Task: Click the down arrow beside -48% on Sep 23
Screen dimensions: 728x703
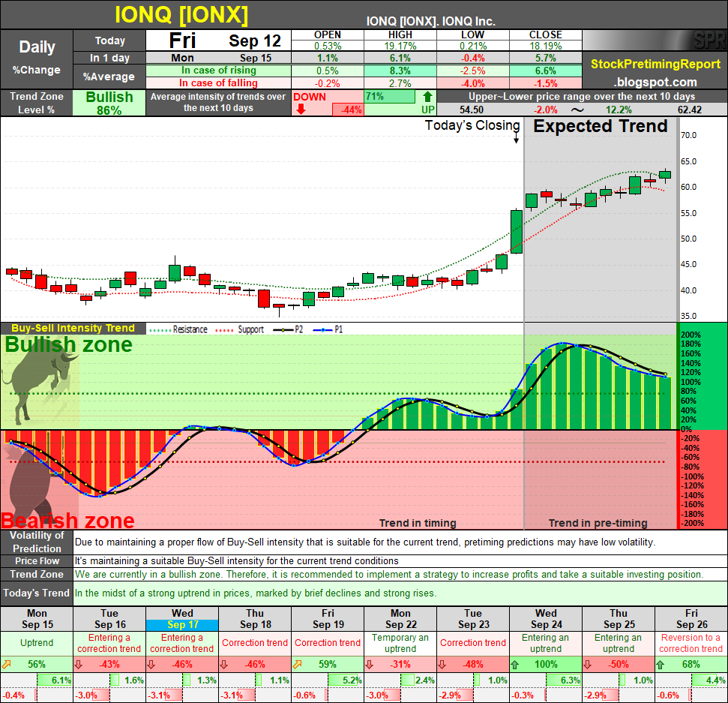Action: 442,665
